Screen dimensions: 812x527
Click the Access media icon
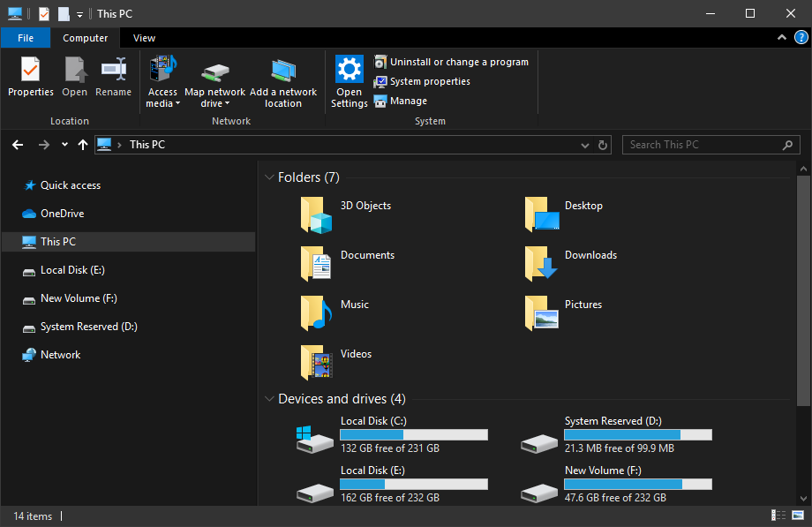coord(162,70)
